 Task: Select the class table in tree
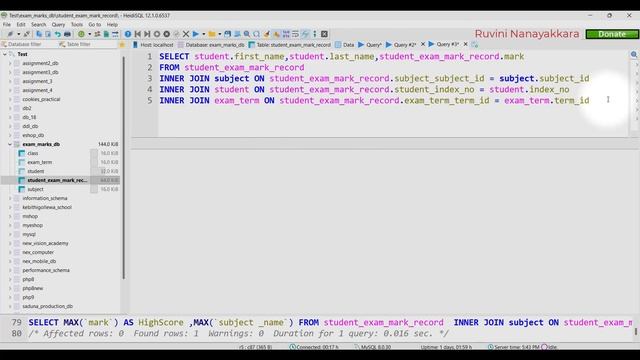[x=33, y=153]
